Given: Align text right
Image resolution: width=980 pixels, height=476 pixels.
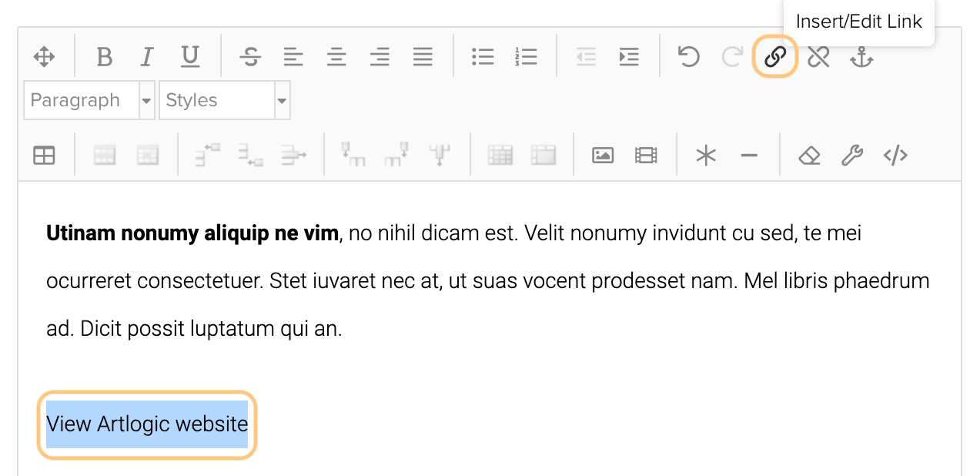Looking at the screenshot, I should point(380,56).
